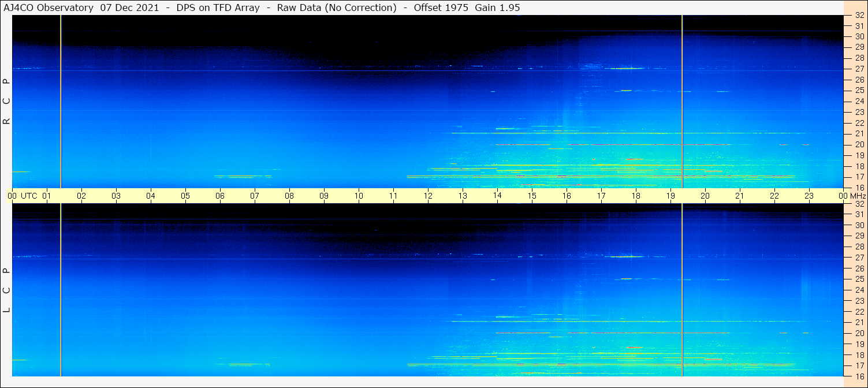Viewport: 868px width, 388px height.
Task: Click the LCP panel label on the left side
Action: tap(6, 290)
